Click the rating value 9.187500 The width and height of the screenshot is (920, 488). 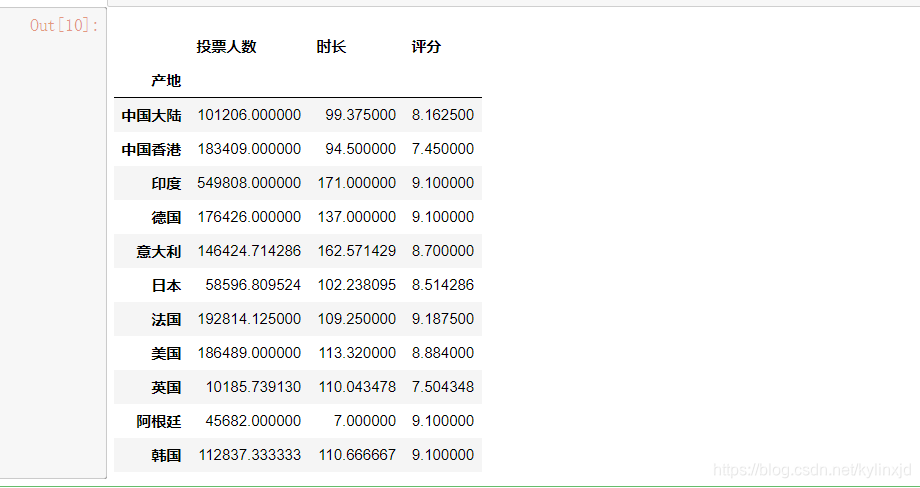point(443,319)
